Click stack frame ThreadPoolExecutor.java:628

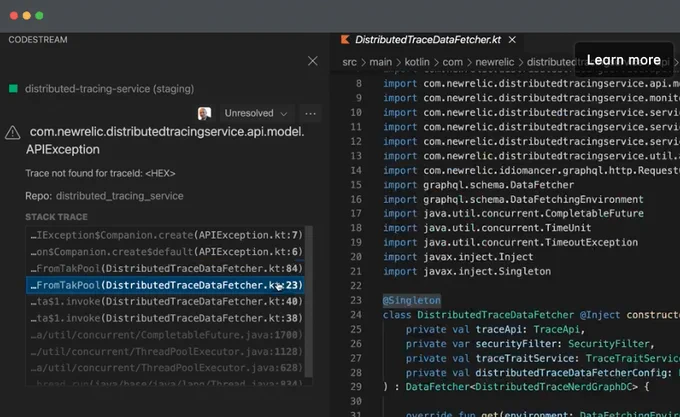[x=167, y=368]
